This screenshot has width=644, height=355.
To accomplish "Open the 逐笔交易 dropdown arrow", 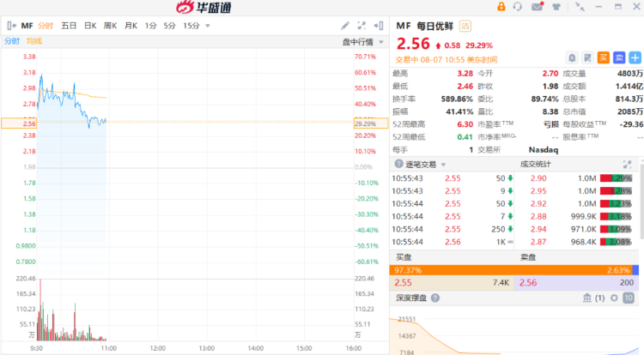I will pos(443,165).
